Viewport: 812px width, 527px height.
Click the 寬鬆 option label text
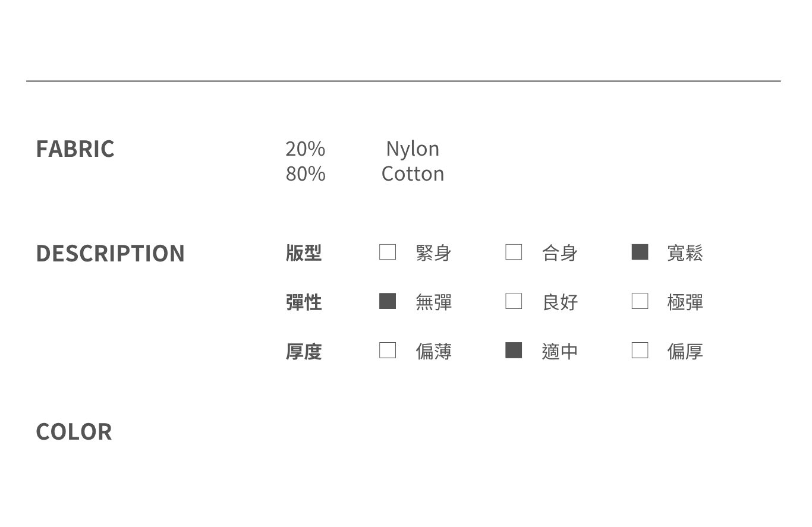[x=685, y=253]
